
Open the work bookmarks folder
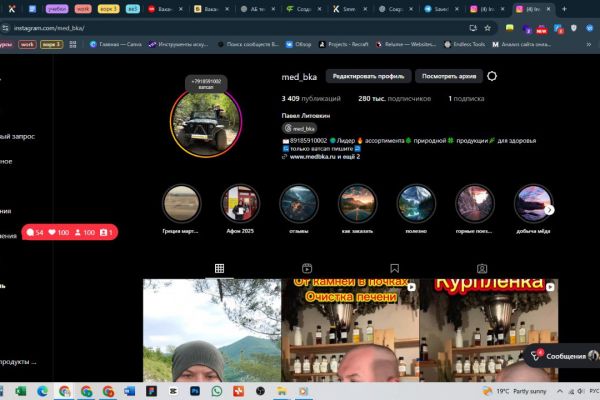(x=27, y=44)
